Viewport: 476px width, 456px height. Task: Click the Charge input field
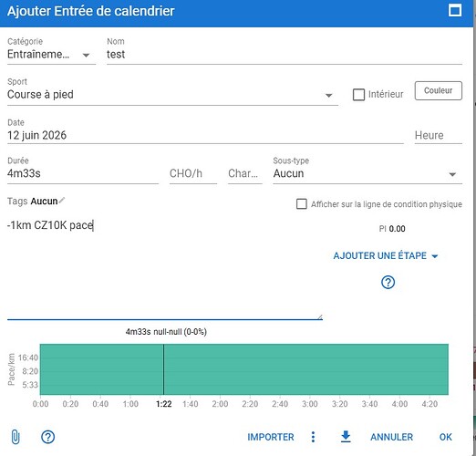click(x=245, y=173)
